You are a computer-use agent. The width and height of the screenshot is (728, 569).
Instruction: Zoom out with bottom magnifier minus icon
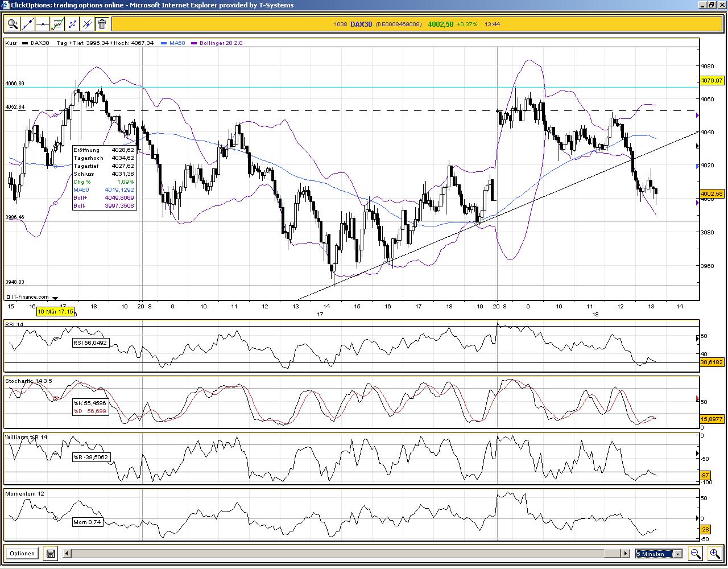695,553
